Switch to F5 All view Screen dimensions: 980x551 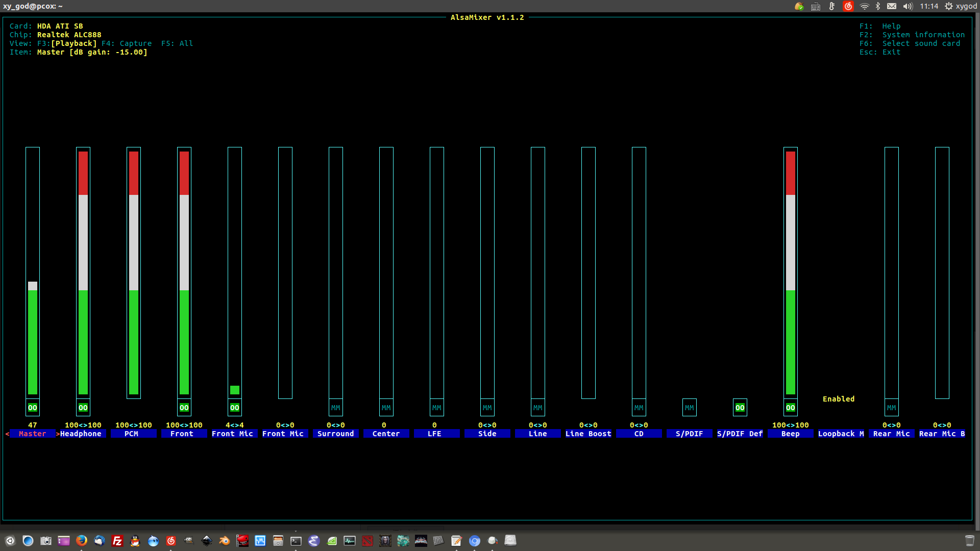pyautogui.click(x=177, y=43)
